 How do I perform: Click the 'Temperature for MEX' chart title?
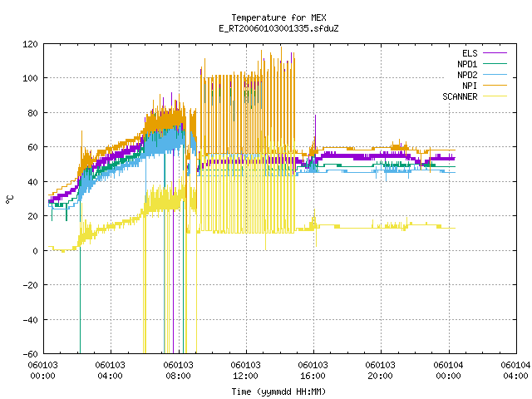tap(279, 17)
